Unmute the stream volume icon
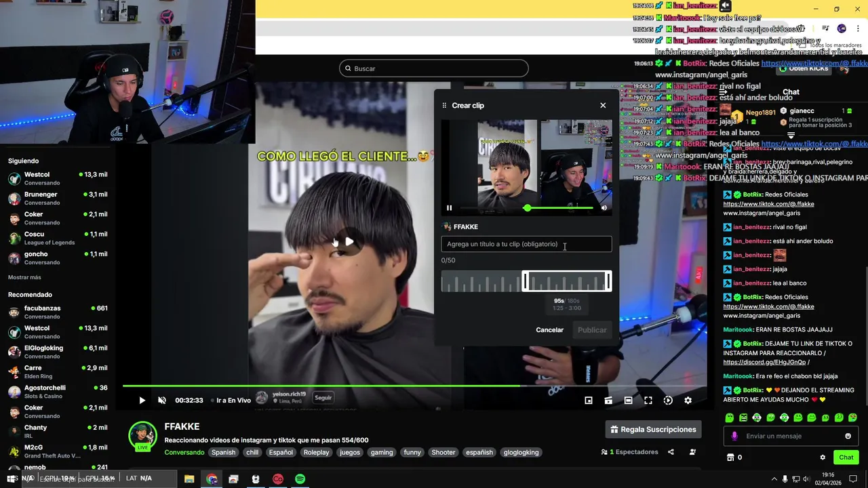868x488 pixels. 162,401
